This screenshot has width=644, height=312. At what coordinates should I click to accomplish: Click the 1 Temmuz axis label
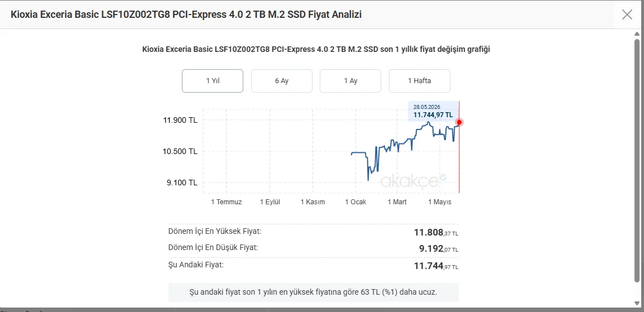(227, 202)
